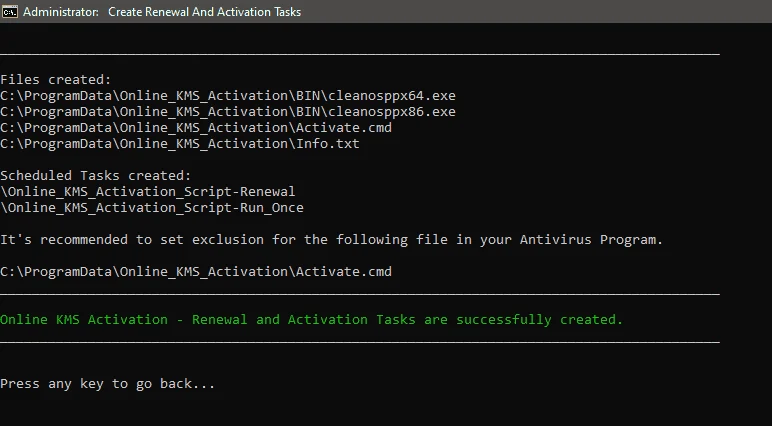Click the Activate.cmd path below the Antivirus recommendation
This screenshot has width=772, height=426.
pos(196,271)
